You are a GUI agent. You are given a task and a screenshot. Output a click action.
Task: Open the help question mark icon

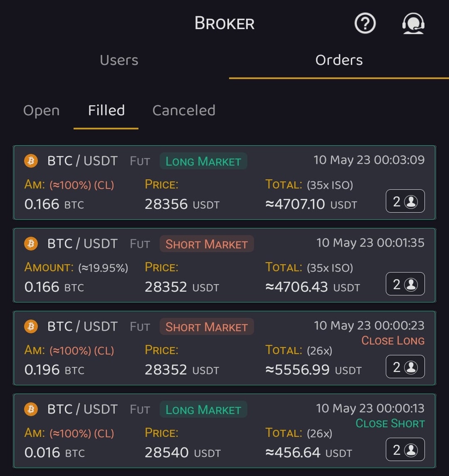pos(365,23)
